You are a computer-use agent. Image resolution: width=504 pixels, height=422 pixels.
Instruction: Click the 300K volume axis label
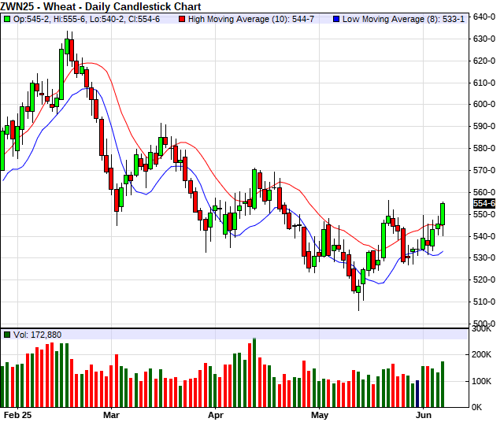click(484, 329)
